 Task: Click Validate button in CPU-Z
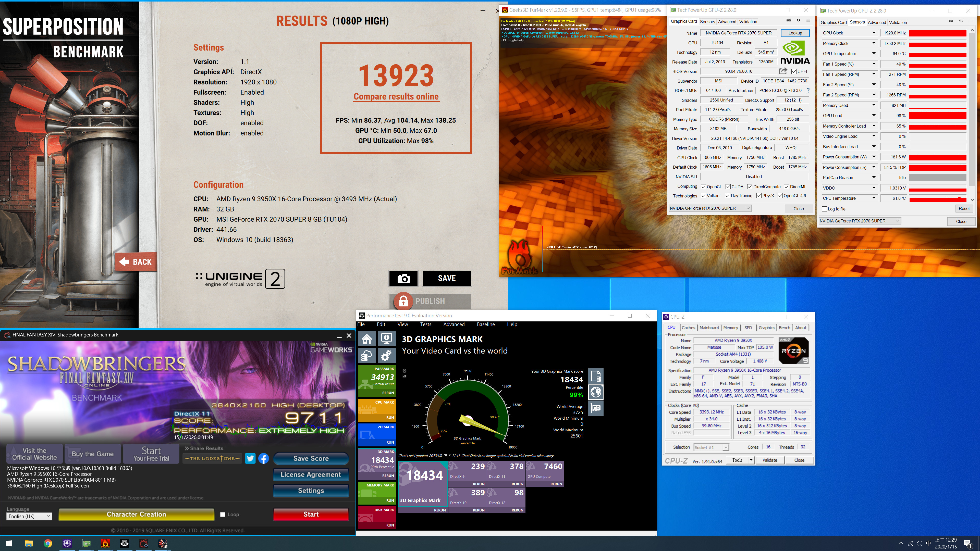770,460
